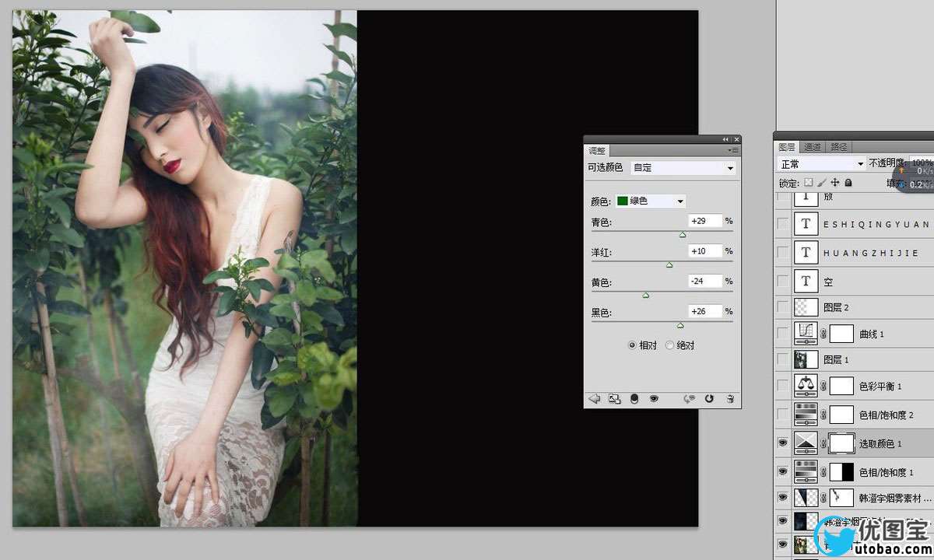The height and width of the screenshot is (560, 934).
Task: Select the 绝对 radio button
Action: pyautogui.click(x=670, y=345)
